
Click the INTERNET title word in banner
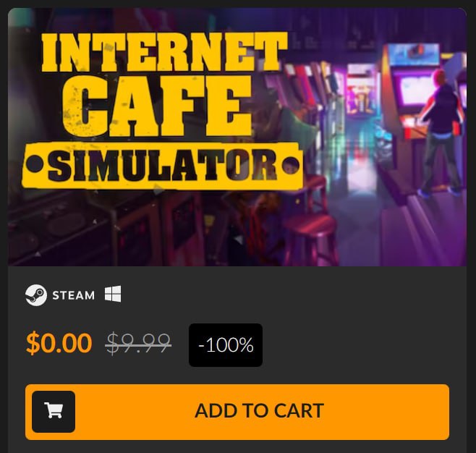tap(164, 52)
